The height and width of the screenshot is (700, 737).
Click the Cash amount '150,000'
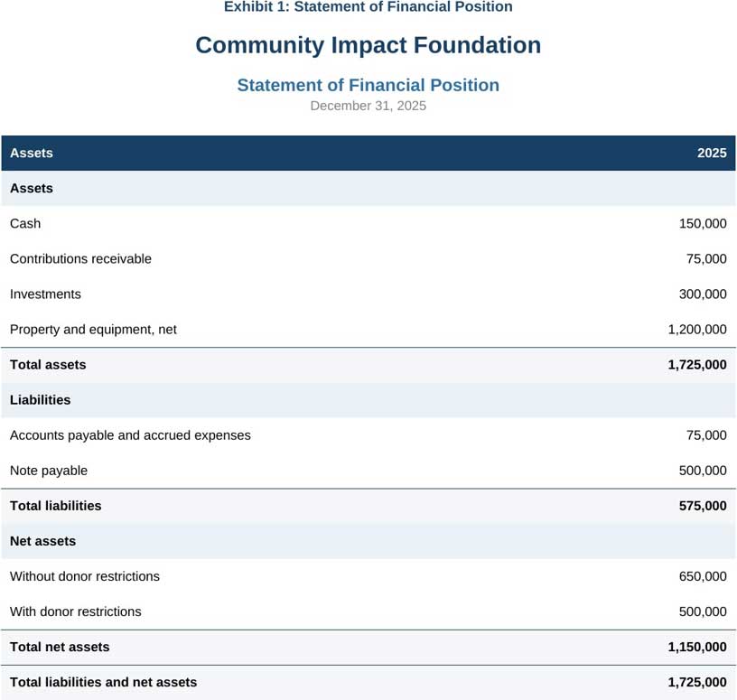703,223
